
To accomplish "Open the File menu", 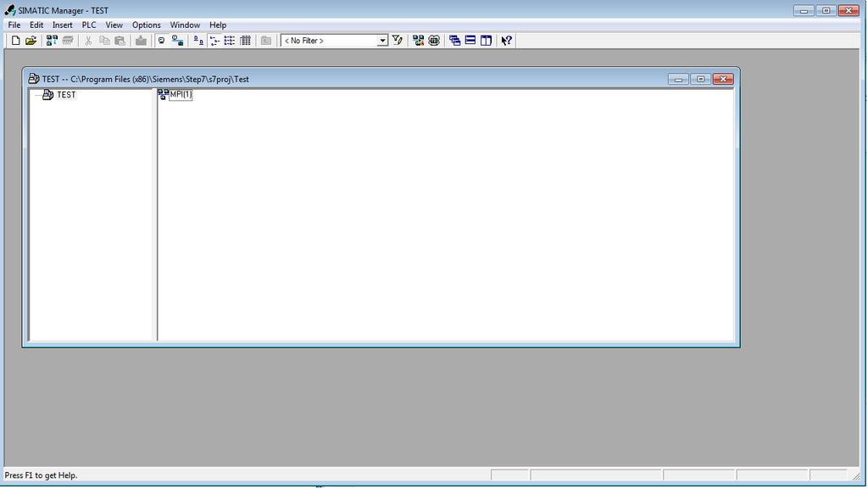I will click(14, 25).
